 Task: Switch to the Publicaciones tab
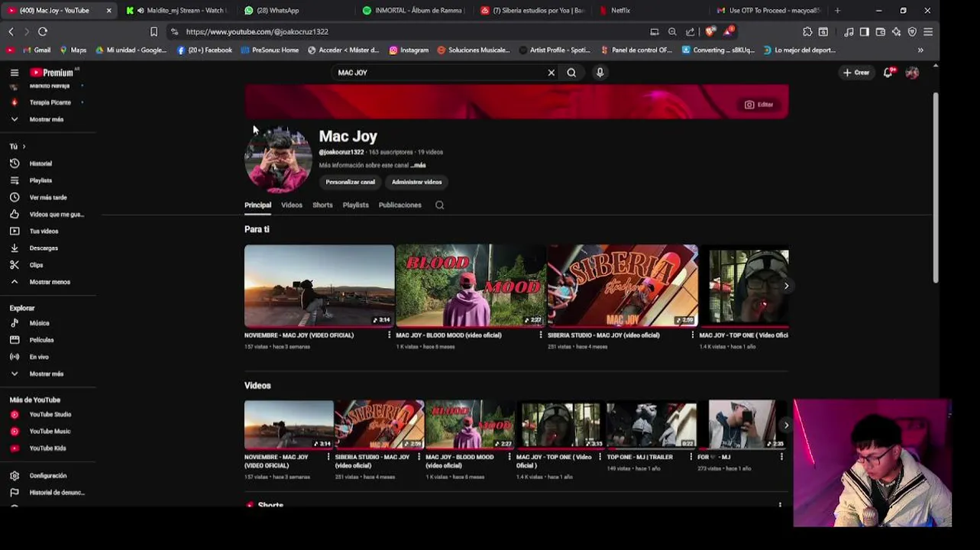point(399,205)
